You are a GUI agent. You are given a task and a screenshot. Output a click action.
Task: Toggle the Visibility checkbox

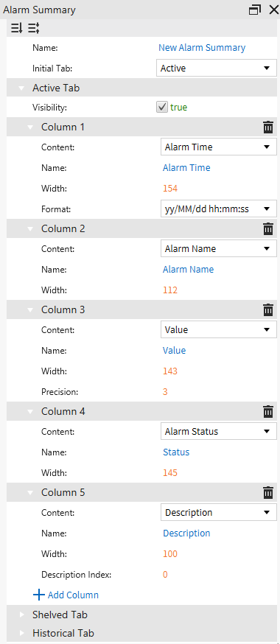[161, 108]
